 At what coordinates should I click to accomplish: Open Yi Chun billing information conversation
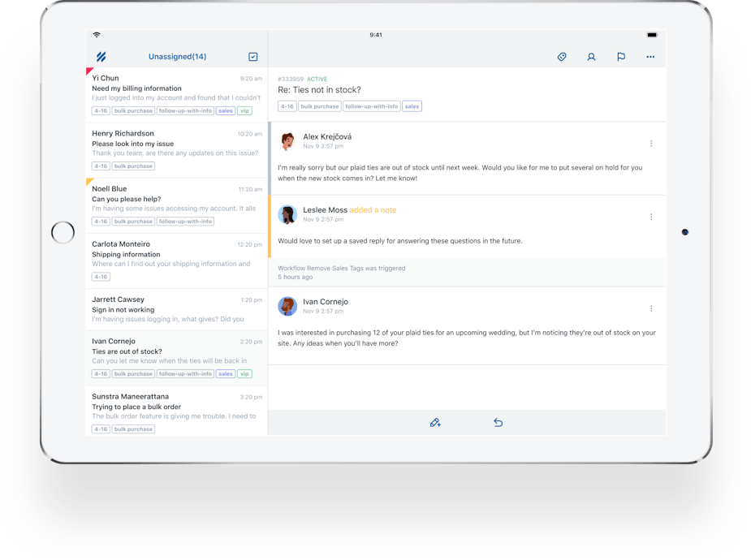pos(176,94)
